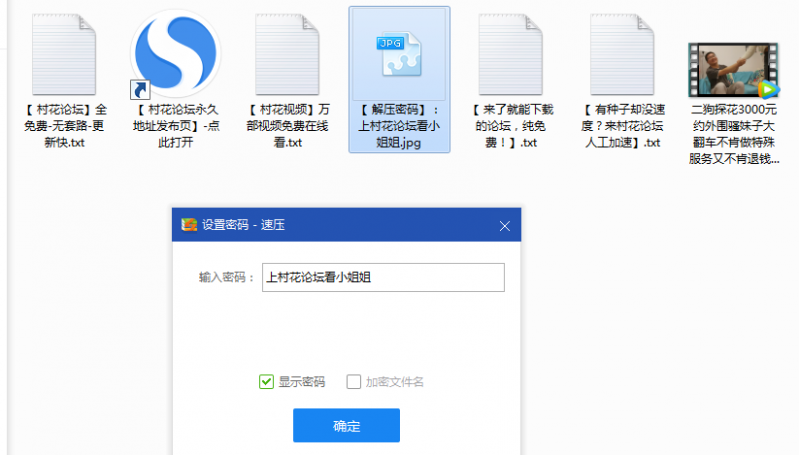The height and width of the screenshot is (455, 799).
Task: Click the 加密文件名 label text
Action: [394, 381]
